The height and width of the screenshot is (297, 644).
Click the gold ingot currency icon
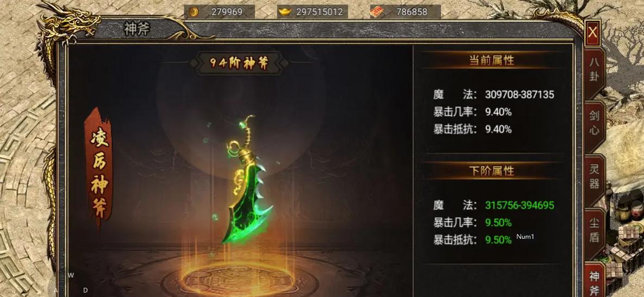coord(285,12)
